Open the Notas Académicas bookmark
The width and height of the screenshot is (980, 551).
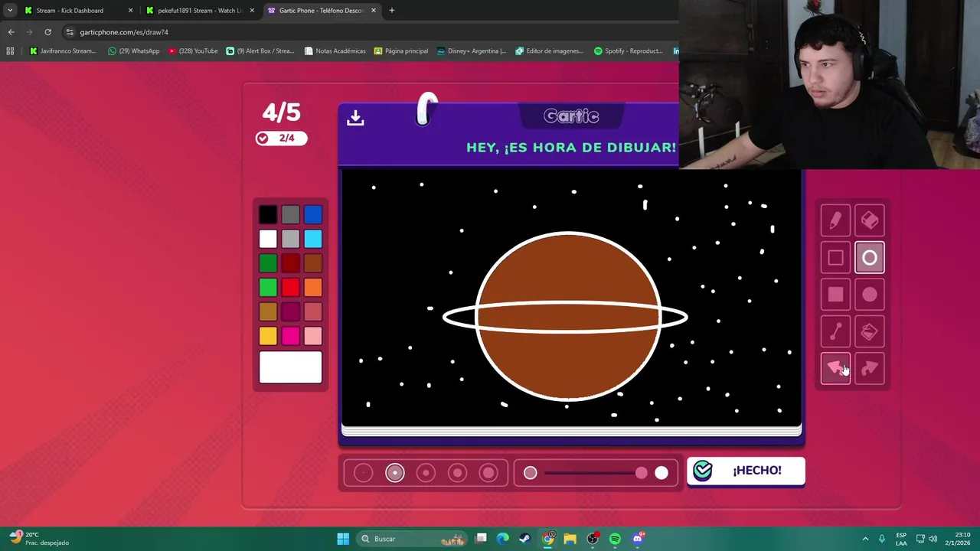point(335,51)
